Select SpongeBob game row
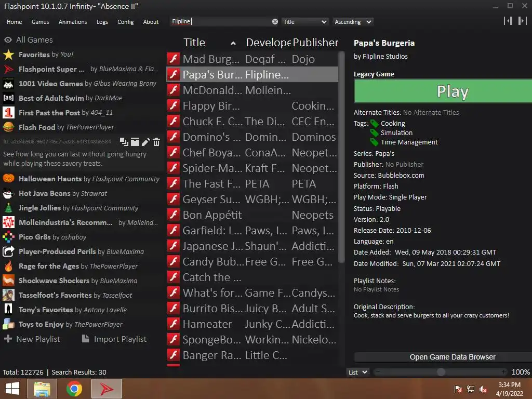This screenshot has width=532, height=399. coord(252,340)
